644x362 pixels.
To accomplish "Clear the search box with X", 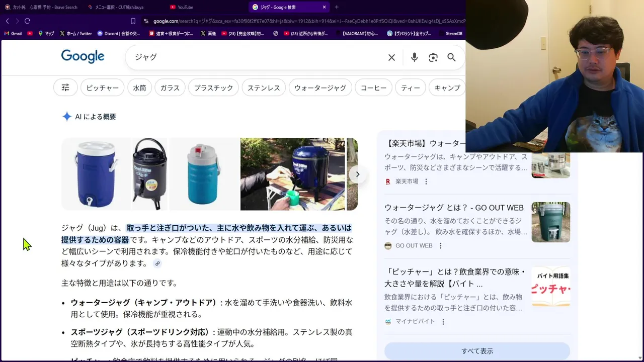I will pyautogui.click(x=391, y=57).
